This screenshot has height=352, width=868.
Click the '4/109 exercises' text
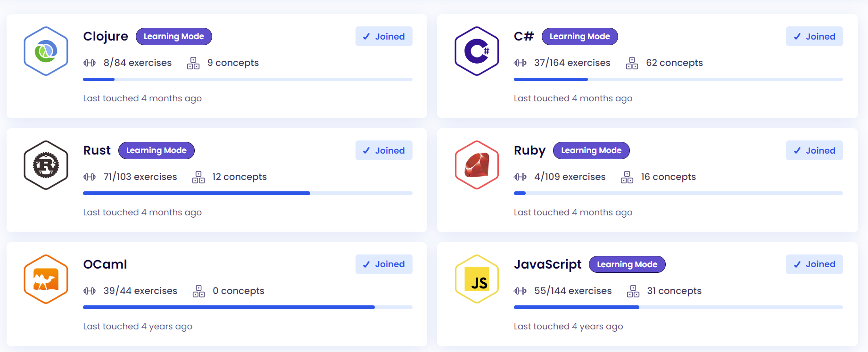tap(570, 177)
